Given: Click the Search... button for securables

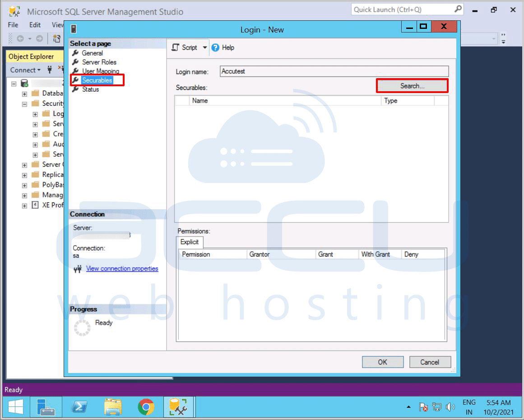Looking at the screenshot, I should 412,86.
